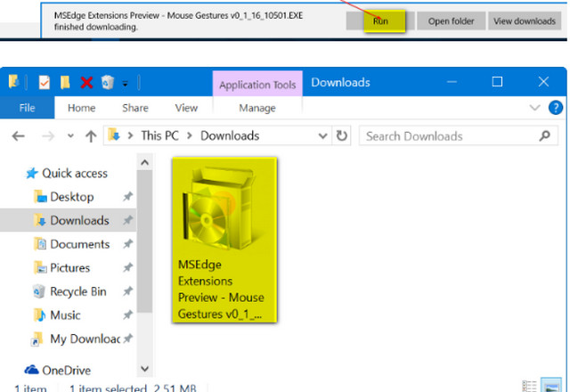
Task: Open the Application Tools contextual tab
Action: click(x=257, y=85)
